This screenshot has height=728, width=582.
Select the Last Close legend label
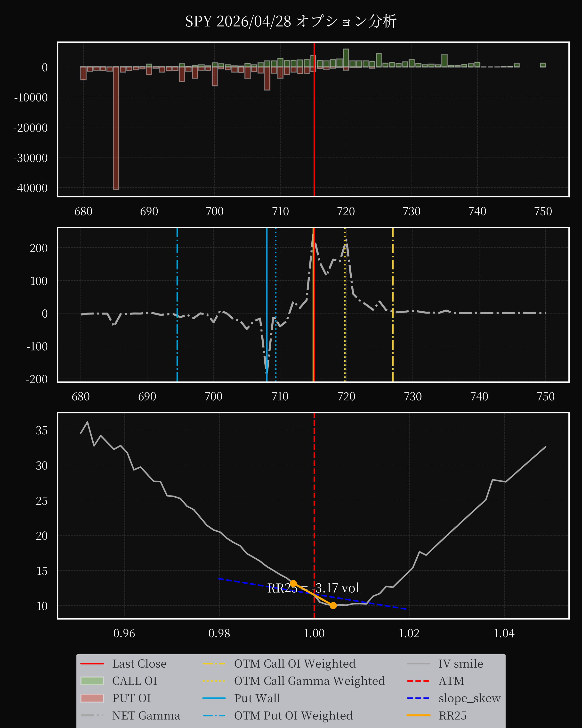139,663
